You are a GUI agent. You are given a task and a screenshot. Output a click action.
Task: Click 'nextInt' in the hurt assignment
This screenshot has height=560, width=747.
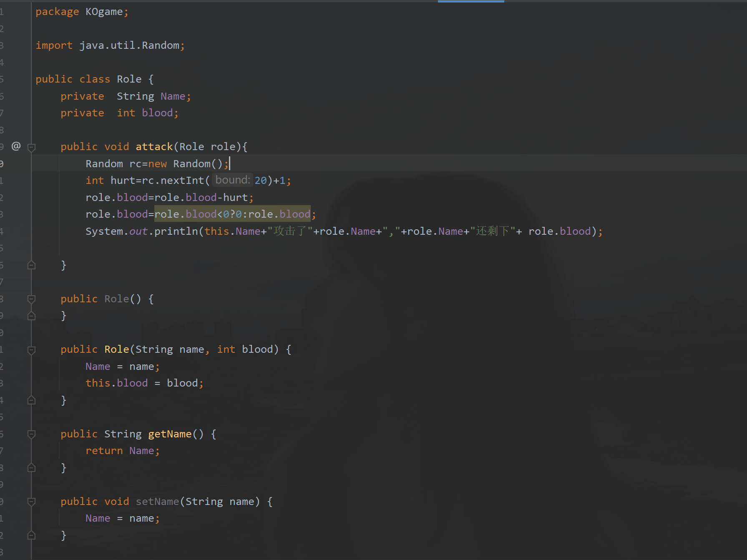coord(182,181)
